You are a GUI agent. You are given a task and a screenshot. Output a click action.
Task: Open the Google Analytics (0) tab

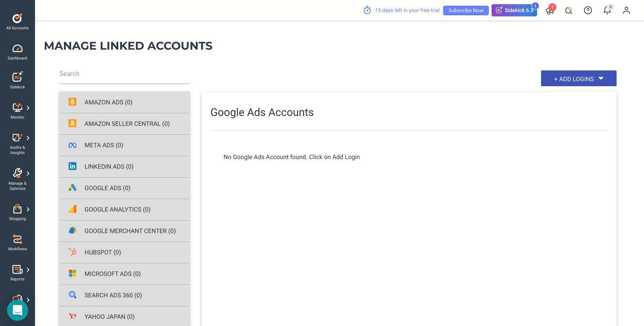click(124, 210)
